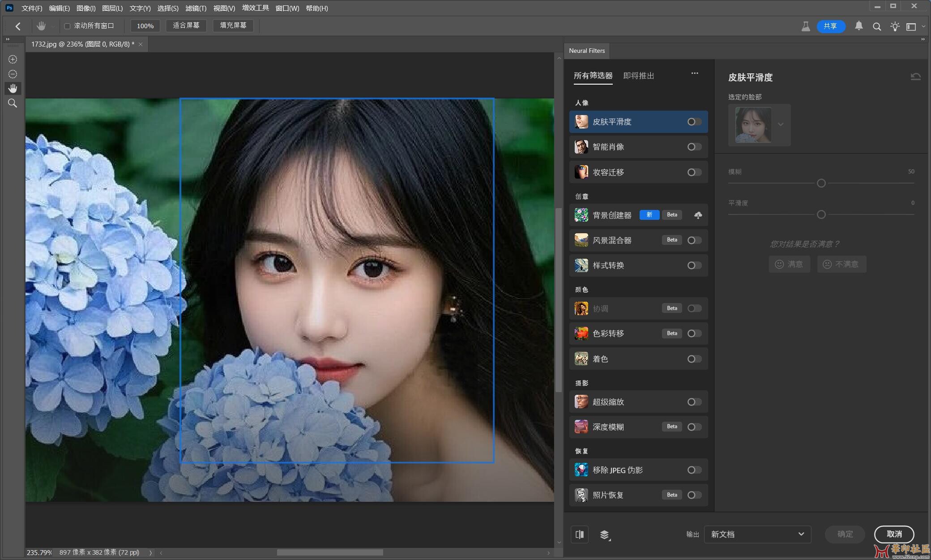Click the layers preview icon at bottom
This screenshot has width=931, height=560.
coord(605,534)
